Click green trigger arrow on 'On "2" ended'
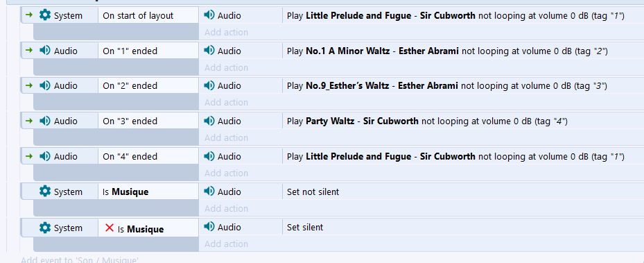 [x=28, y=85]
